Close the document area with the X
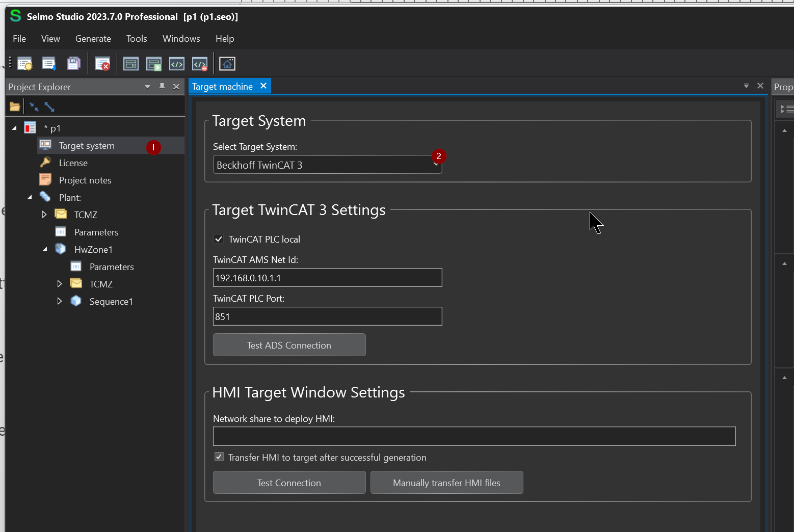The image size is (794, 532). 760,86
